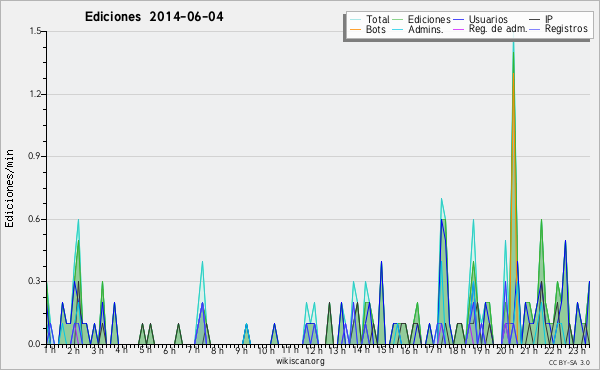Click the blue Usuarios peak near 17 h
The image size is (600, 370).
click(x=442, y=219)
